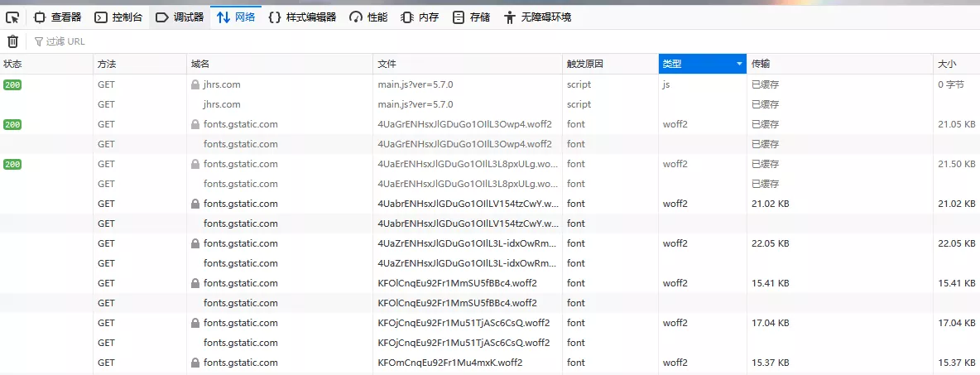Click lock icon for 17.04 KB font row

(x=195, y=323)
